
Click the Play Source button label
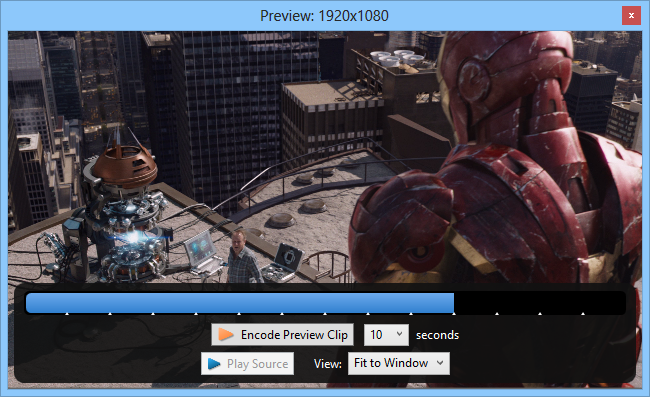[257, 364]
